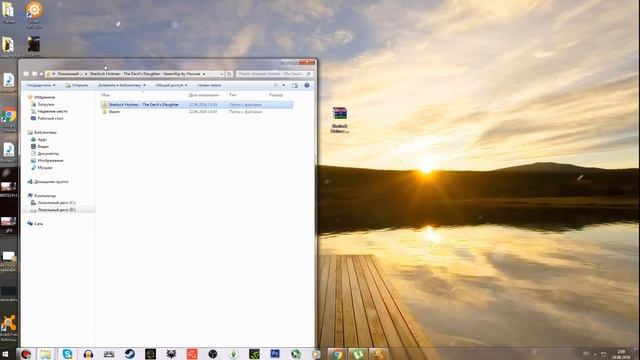Viewport: 640px width, 360px height.
Task: Click the Открыть toolbar button
Action: 77,85
